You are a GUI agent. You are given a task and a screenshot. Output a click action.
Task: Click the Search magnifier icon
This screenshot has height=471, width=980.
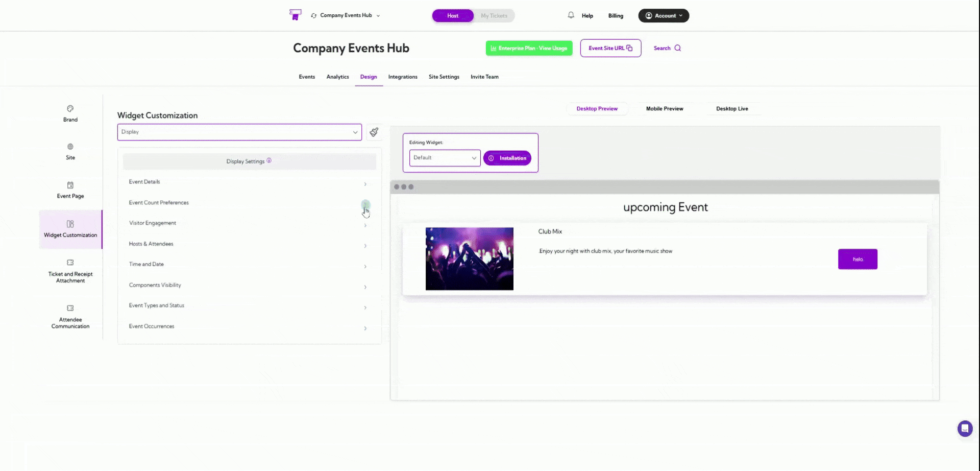pos(678,48)
